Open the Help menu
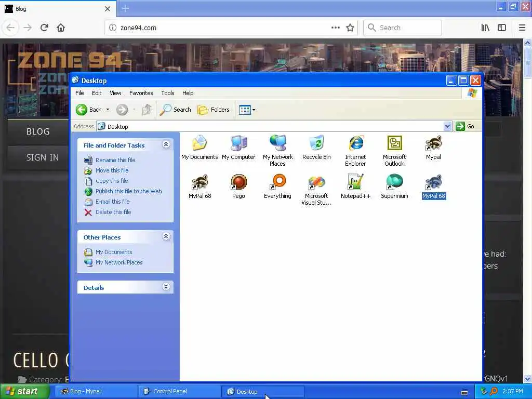This screenshot has height=399, width=532. coord(188,93)
